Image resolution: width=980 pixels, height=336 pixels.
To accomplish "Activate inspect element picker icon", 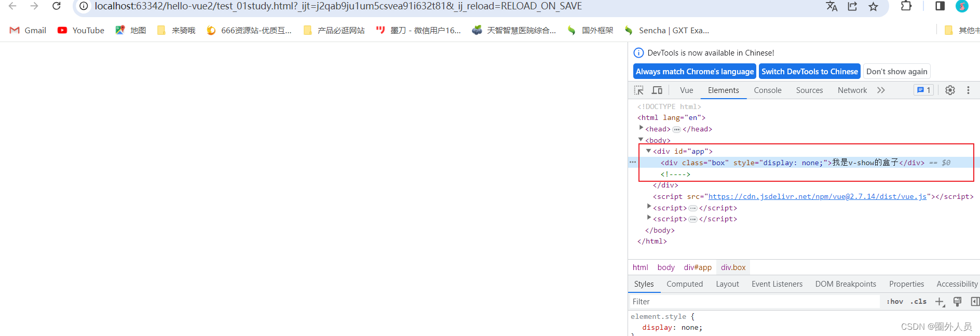I will point(639,90).
